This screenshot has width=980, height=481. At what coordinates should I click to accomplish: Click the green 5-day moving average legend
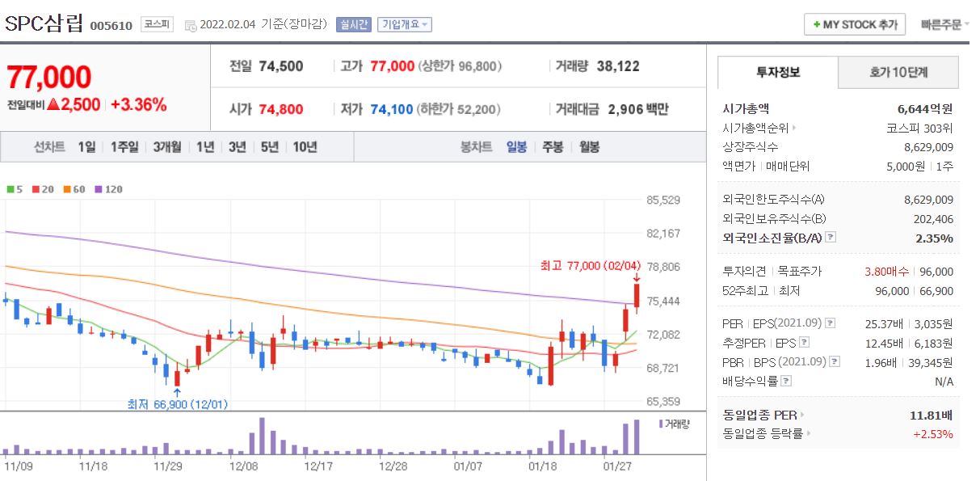pos(15,189)
